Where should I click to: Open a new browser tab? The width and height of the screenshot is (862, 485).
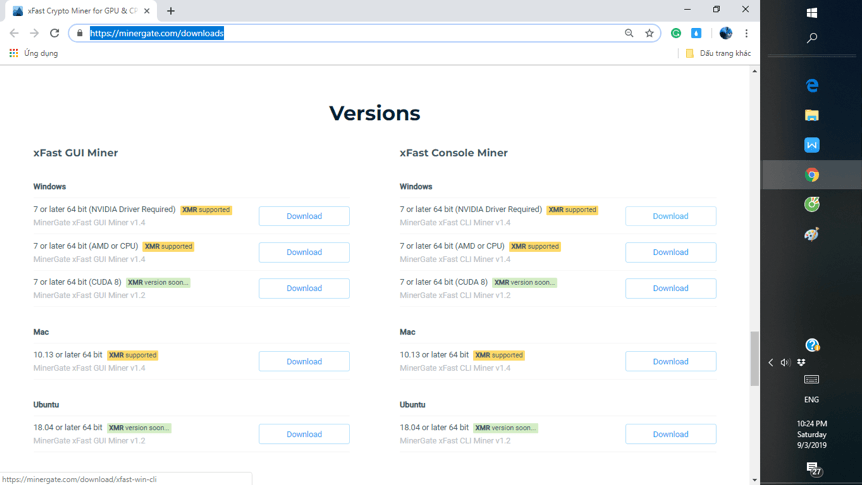171,11
